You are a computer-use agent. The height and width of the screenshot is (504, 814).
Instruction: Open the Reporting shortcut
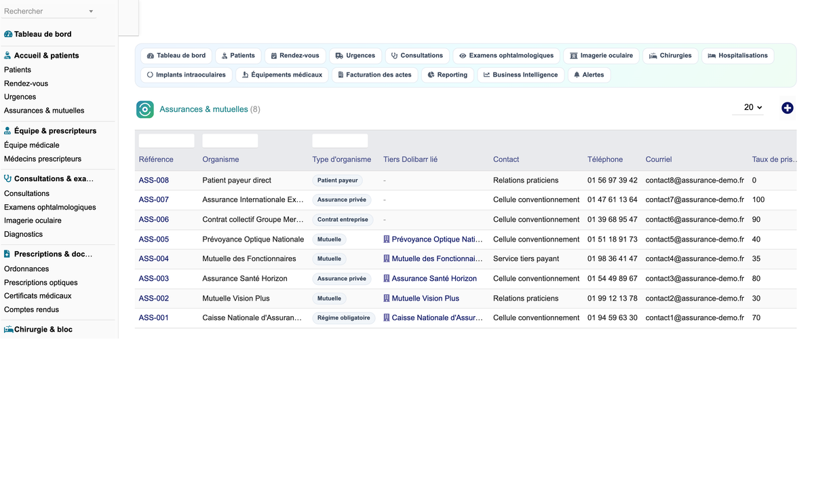(x=448, y=75)
